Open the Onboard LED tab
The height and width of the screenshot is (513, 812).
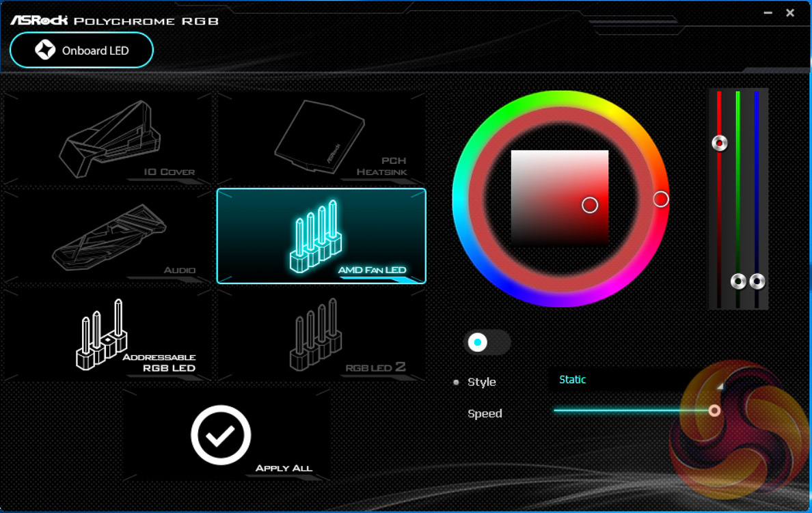[81, 51]
